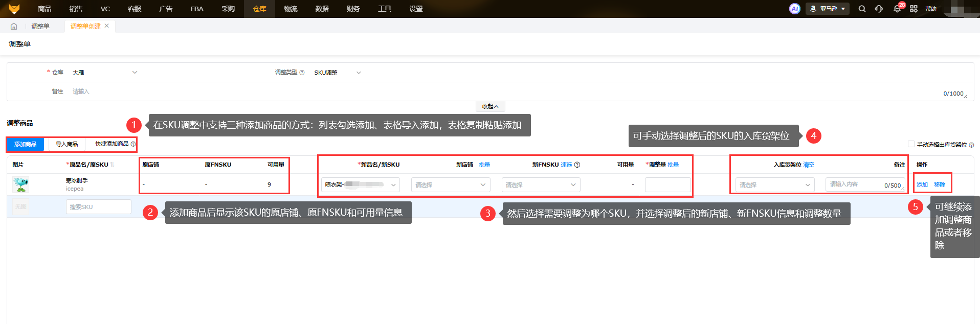The width and height of the screenshot is (980, 324).
Task: Open the 销售 menu
Action: point(76,9)
